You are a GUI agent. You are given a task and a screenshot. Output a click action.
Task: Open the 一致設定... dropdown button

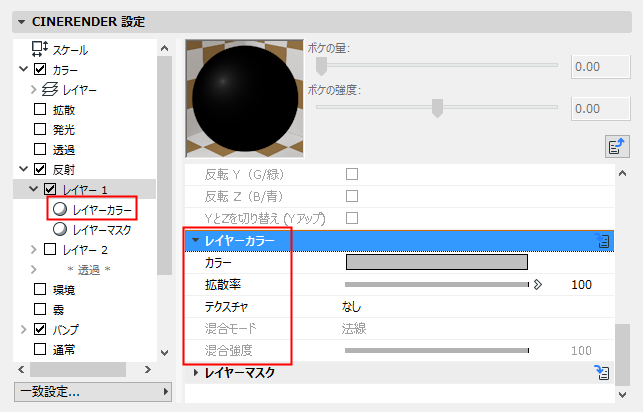tap(93, 392)
